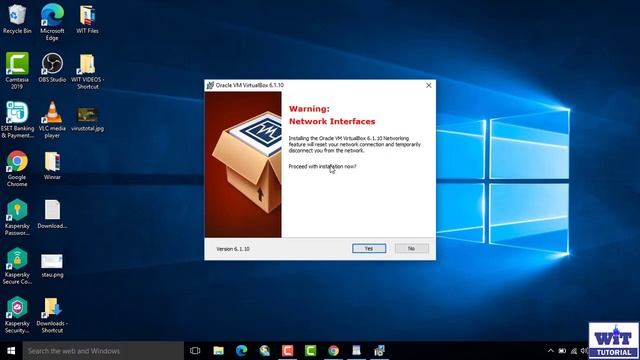Select the Downloads - Shortcut folder icon
This screenshot has width=640, height=360.
tap(52, 315)
